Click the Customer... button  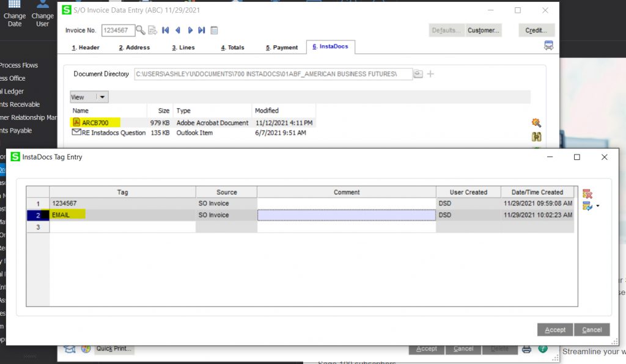(484, 30)
